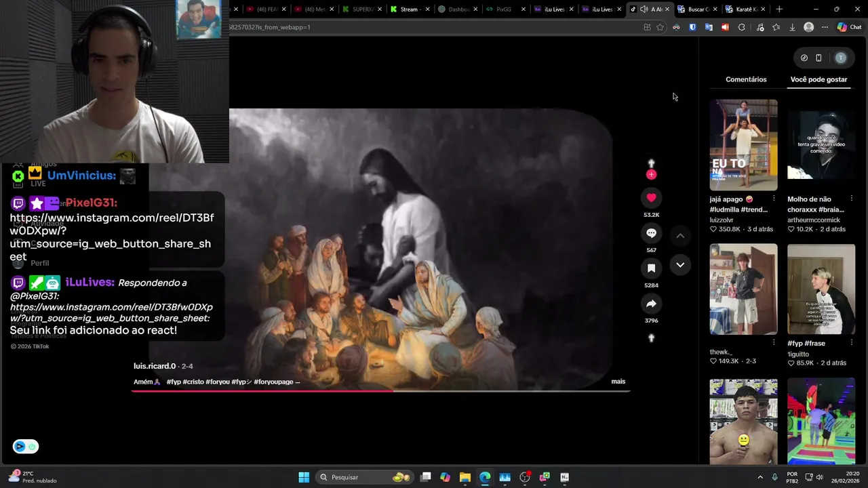Open a new browser tab with plus
This screenshot has height=488, width=868.
(779, 9)
